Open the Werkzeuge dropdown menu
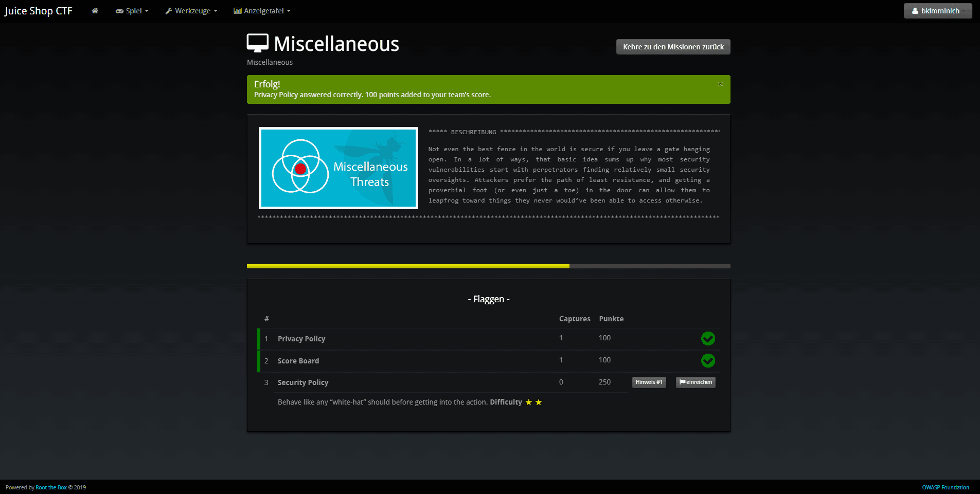The width and height of the screenshot is (980, 494). tap(191, 11)
